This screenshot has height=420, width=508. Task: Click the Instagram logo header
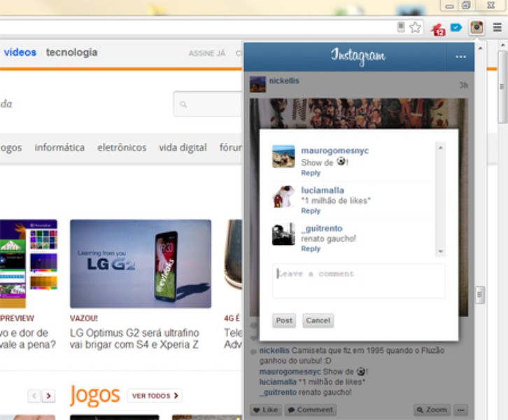(x=358, y=56)
